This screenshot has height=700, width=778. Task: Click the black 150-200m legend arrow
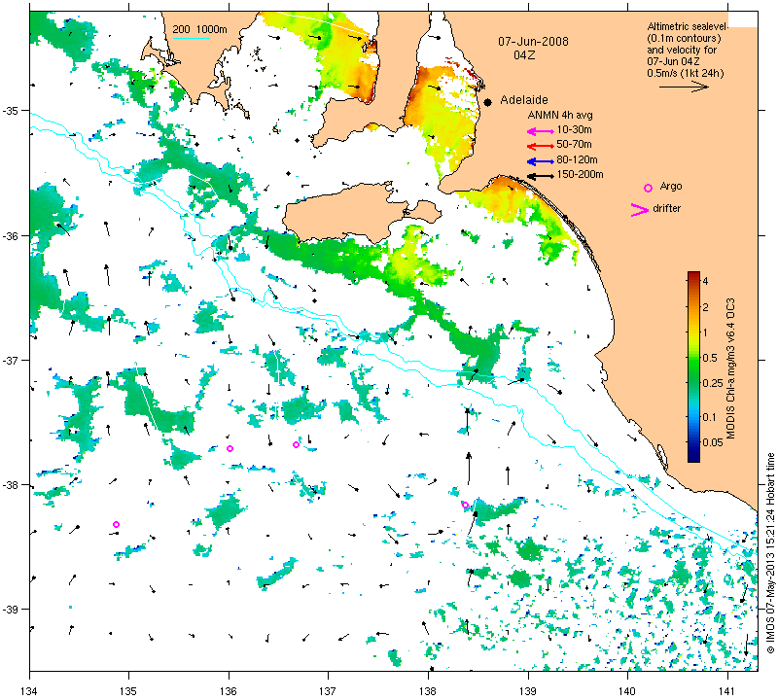tap(540, 176)
